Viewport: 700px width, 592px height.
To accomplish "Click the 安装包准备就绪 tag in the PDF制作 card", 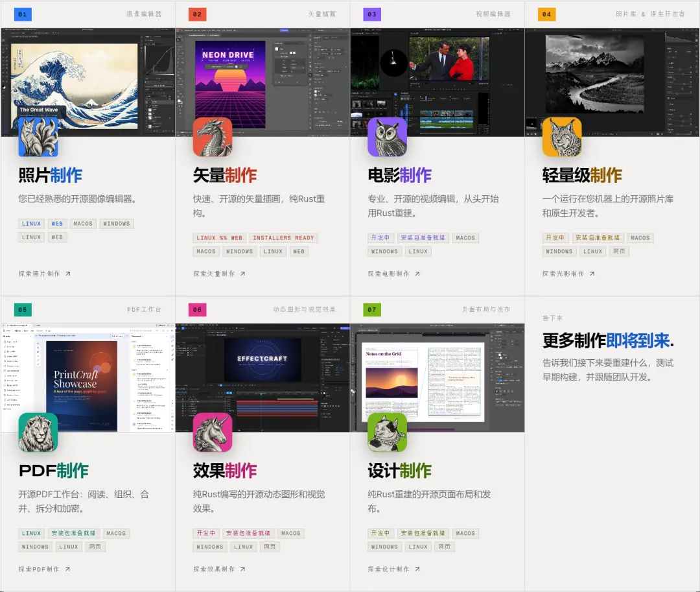I will pyautogui.click(x=73, y=533).
